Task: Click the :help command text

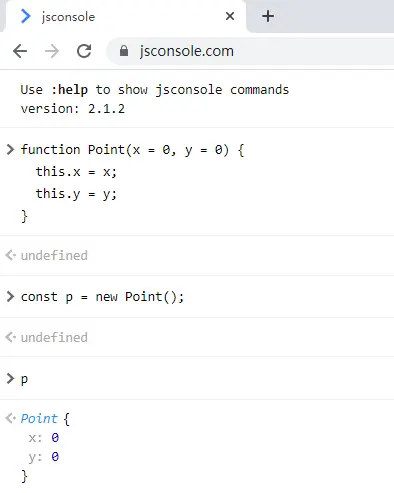Action: (x=69, y=90)
